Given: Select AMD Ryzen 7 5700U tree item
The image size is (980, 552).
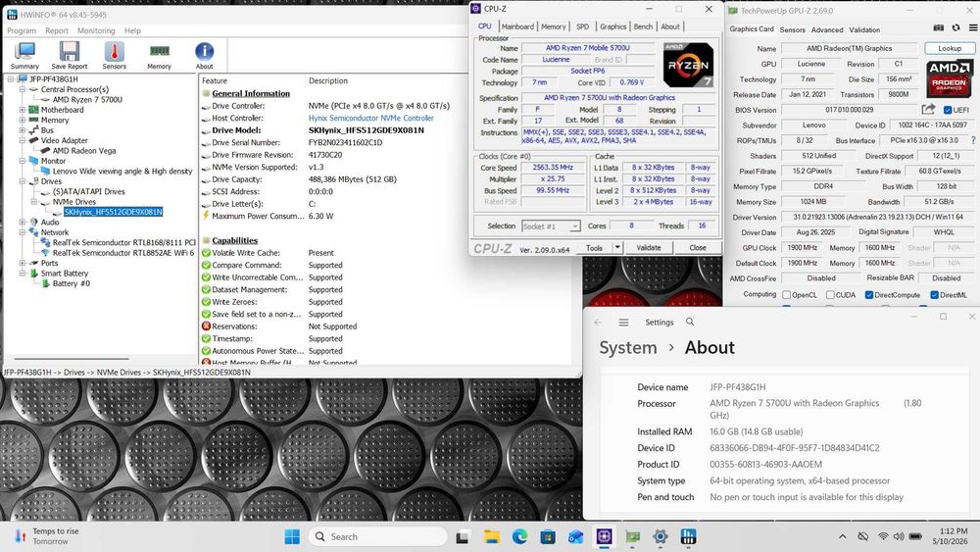Looking at the screenshot, I should click(x=87, y=99).
